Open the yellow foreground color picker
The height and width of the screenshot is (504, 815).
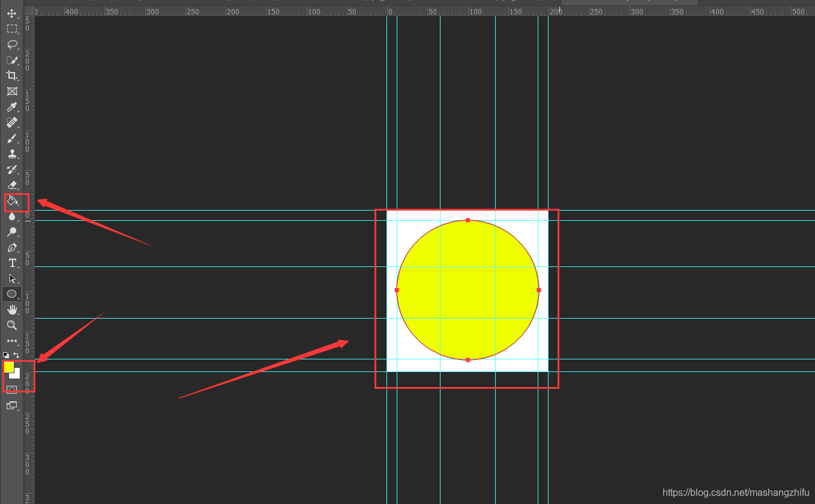click(x=8, y=367)
